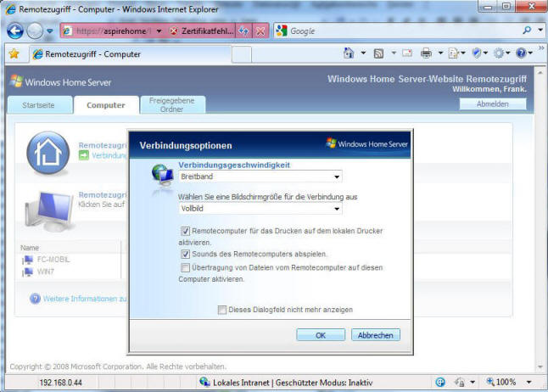Go back with the browser Back arrow
This screenshot has width=548, height=392.
tap(15, 31)
